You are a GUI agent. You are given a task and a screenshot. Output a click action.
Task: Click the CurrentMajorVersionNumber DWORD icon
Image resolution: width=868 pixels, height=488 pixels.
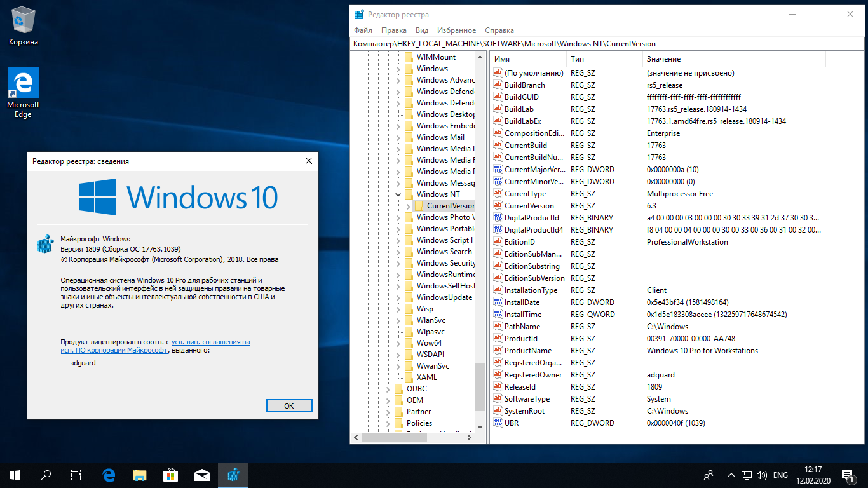click(x=498, y=170)
